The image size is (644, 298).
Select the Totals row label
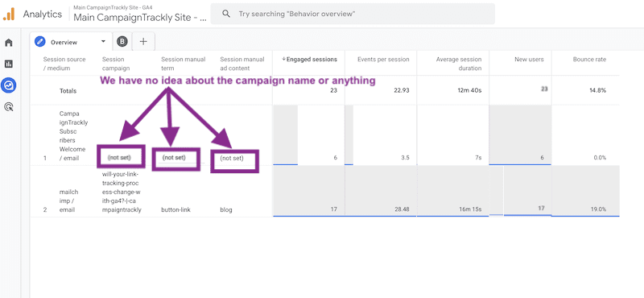point(68,90)
